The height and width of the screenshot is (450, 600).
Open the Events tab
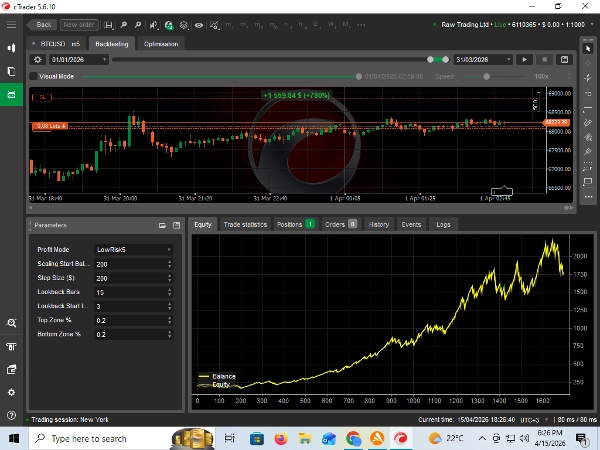click(411, 225)
